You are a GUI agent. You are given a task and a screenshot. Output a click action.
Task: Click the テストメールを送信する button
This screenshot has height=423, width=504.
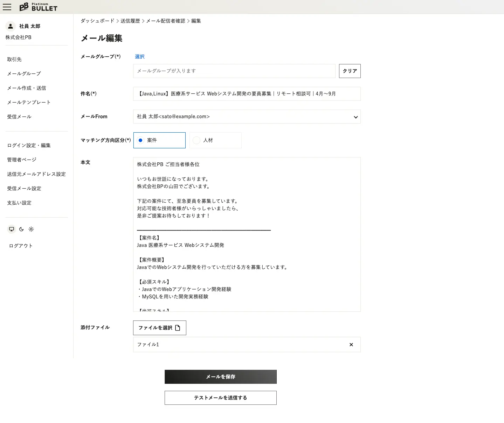[x=220, y=398]
